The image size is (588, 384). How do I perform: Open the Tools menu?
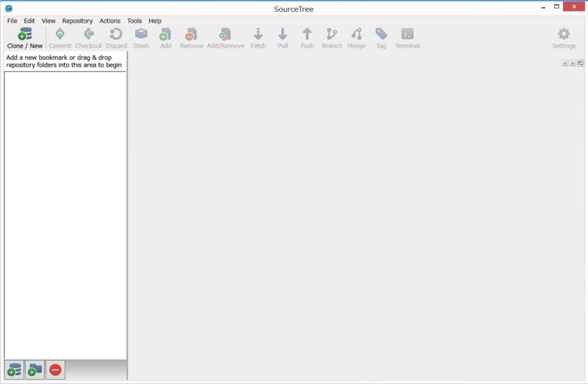(135, 21)
